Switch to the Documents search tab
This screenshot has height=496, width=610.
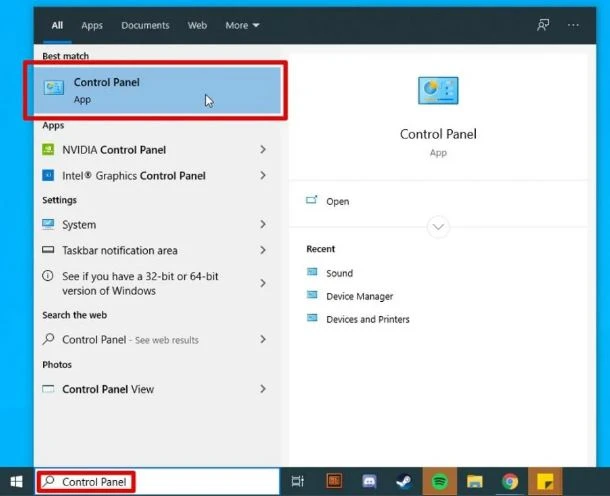[x=145, y=25]
